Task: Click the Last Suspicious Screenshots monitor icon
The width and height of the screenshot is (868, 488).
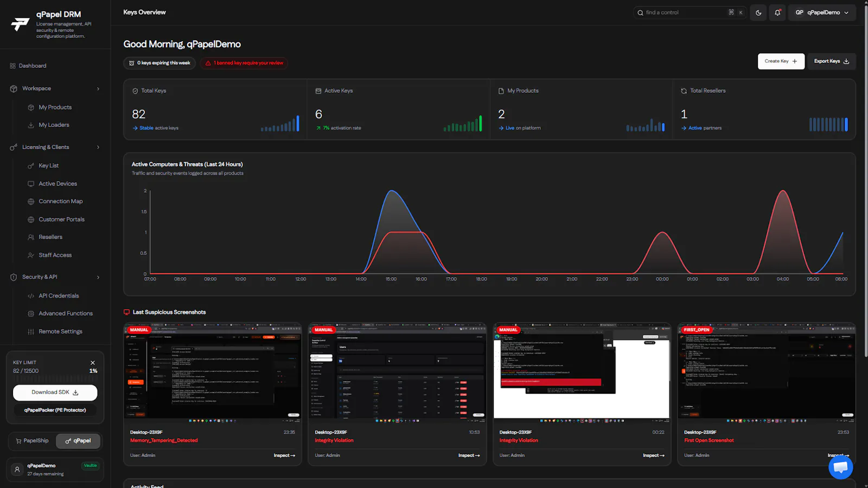Action: tap(127, 312)
